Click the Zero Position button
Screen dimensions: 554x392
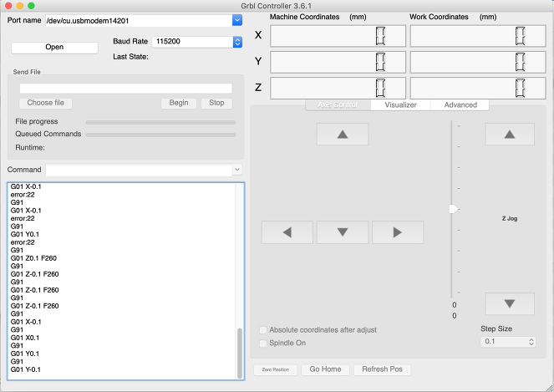(276, 369)
